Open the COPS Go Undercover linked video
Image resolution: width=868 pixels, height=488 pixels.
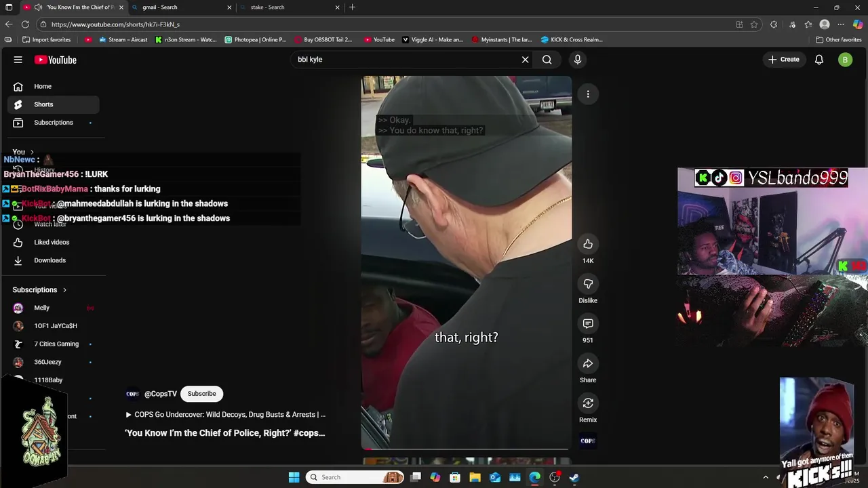(x=225, y=415)
